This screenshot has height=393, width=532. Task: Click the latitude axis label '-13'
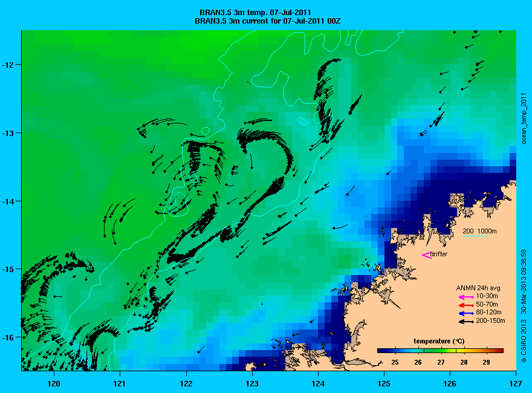tap(7, 132)
